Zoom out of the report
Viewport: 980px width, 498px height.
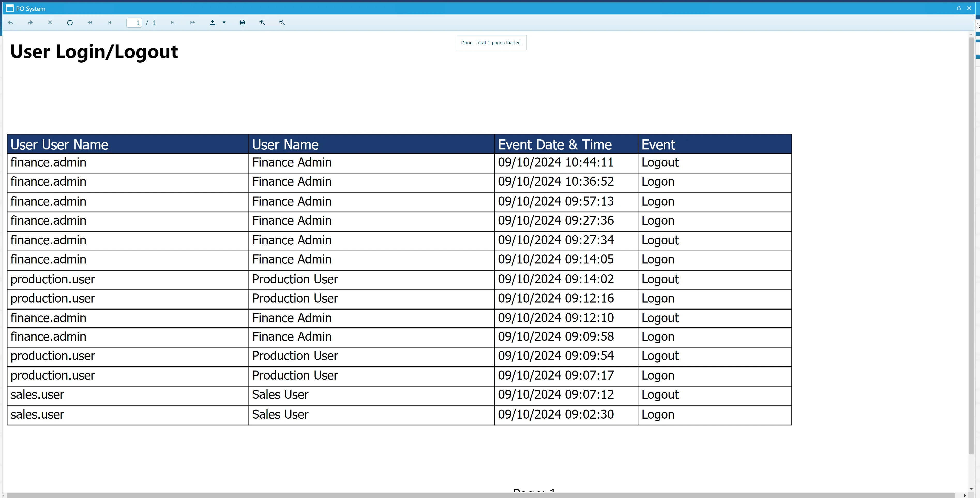click(282, 22)
